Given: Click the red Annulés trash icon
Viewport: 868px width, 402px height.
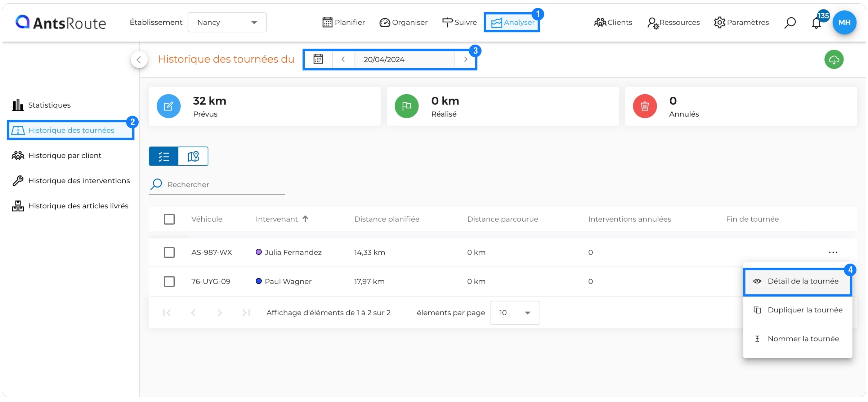Looking at the screenshot, I should [645, 106].
